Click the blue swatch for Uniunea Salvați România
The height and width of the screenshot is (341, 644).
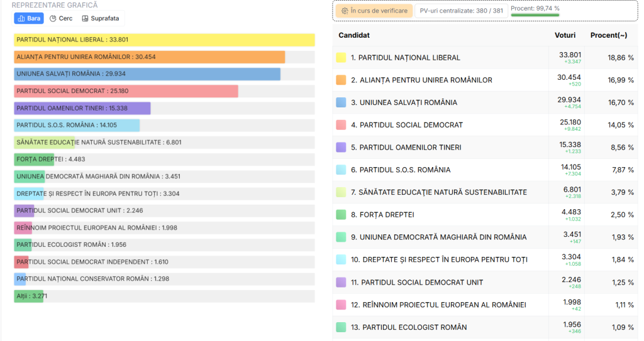tap(341, 102)
